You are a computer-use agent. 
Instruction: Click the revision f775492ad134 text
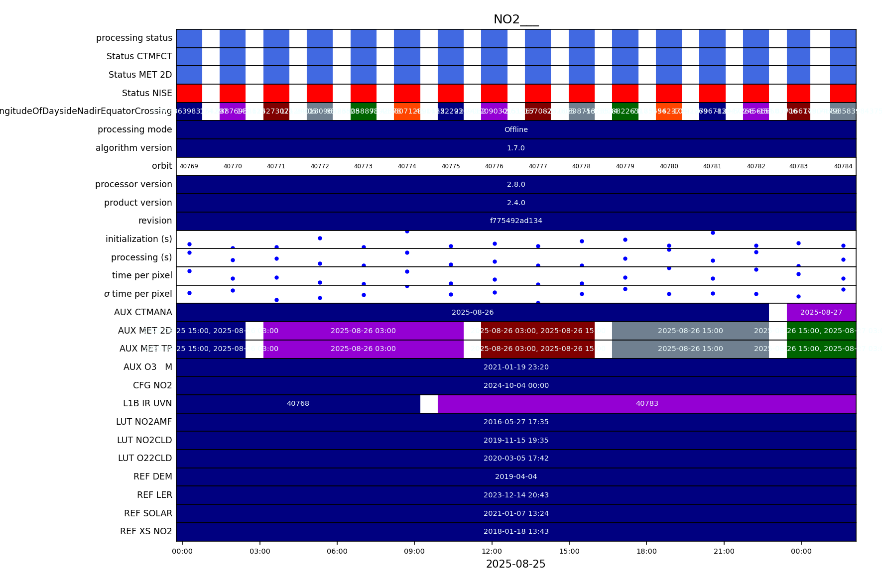click(515, 221)
